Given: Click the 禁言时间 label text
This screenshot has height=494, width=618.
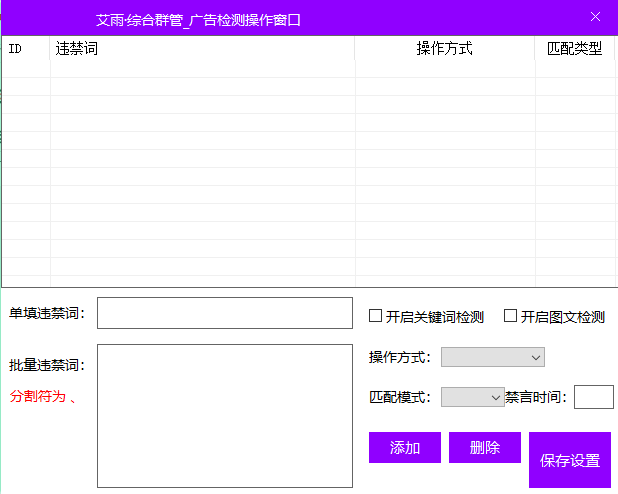Looking at the screenshot, I should click(536, 397).
